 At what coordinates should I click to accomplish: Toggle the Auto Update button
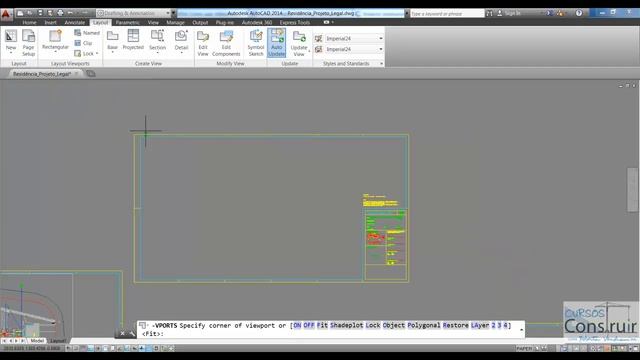coord(276,43)
